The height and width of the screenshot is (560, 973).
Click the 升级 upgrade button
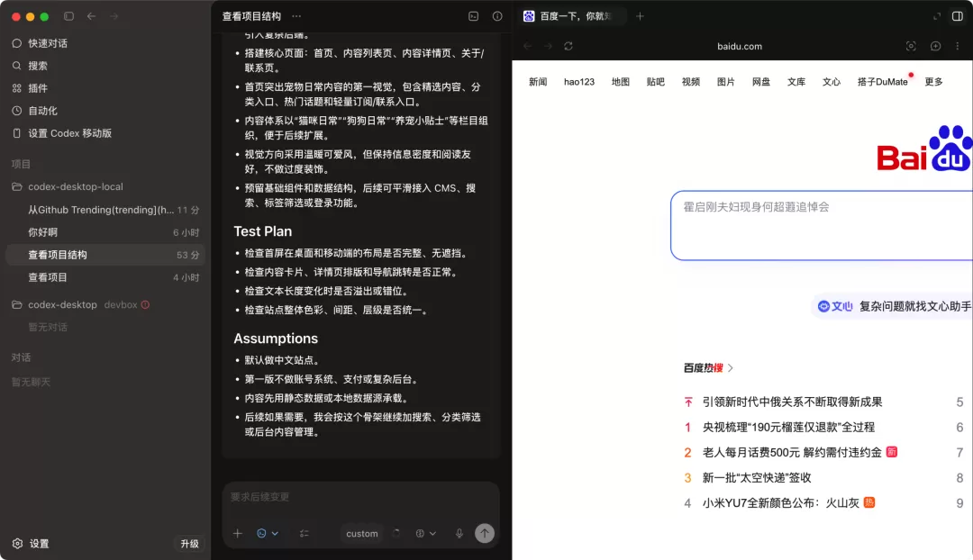[189, 543]
